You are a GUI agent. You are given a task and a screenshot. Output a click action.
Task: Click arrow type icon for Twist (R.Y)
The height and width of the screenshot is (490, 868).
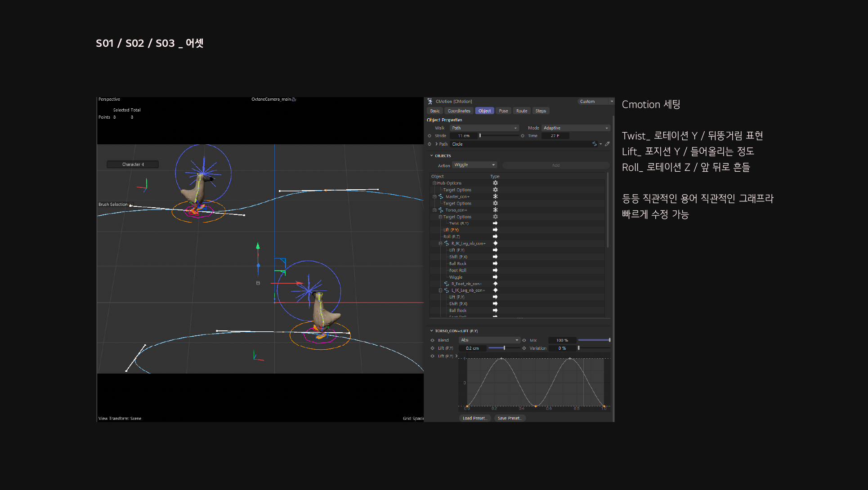[495, 223]
